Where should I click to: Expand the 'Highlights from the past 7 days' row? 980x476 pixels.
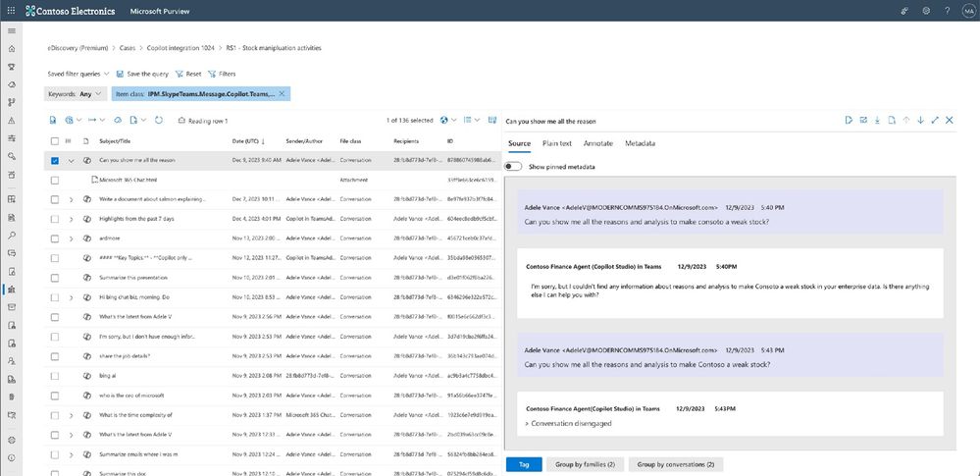pyautogui.click(x=71, y=219)
